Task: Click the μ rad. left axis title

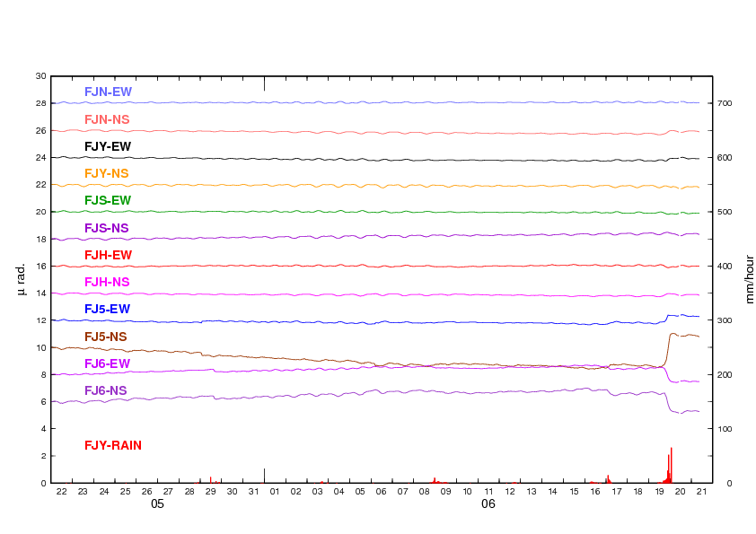Action: (22, 279)
